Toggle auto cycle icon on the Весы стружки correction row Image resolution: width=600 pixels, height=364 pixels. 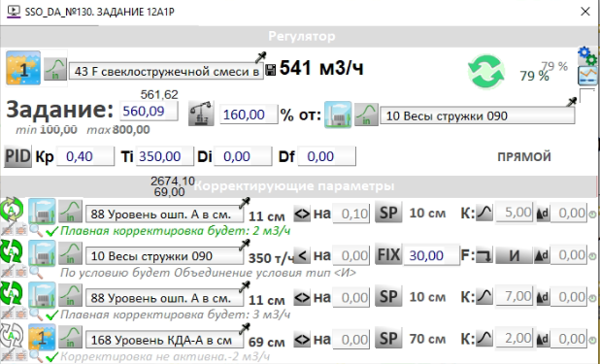click(x=12, y=251)
